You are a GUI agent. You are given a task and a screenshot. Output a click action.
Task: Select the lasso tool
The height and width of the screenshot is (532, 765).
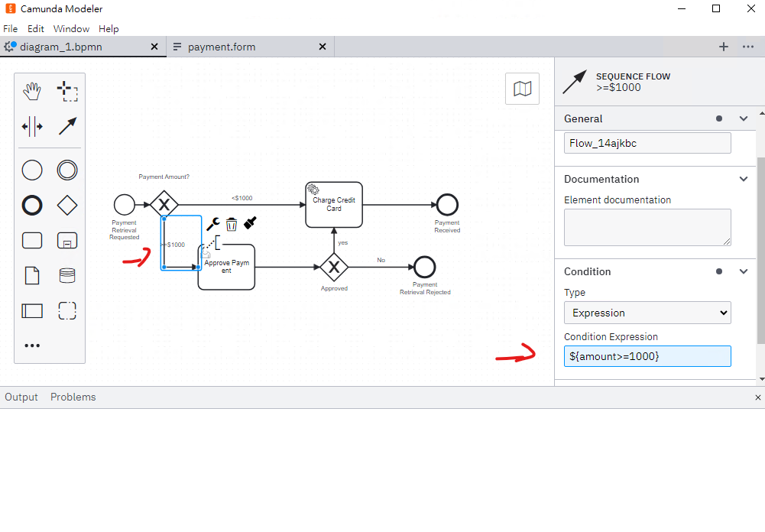click(x=67, y=91)
